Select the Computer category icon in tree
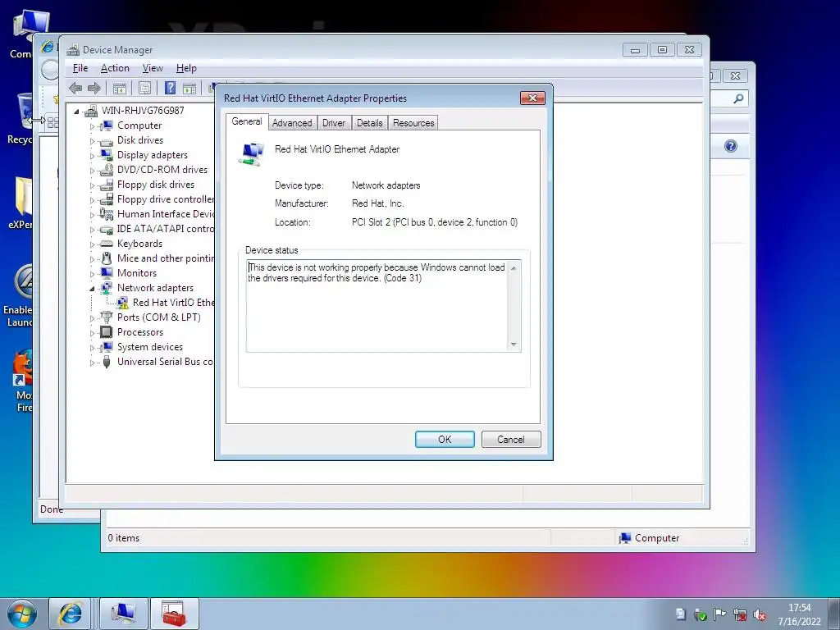The image size is (840, 630). [x=107, y=126]
